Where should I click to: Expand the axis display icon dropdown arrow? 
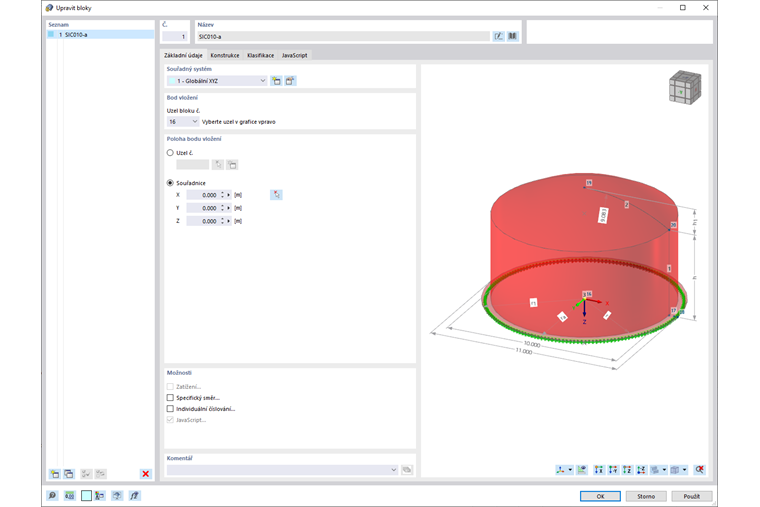pos(570,470)
